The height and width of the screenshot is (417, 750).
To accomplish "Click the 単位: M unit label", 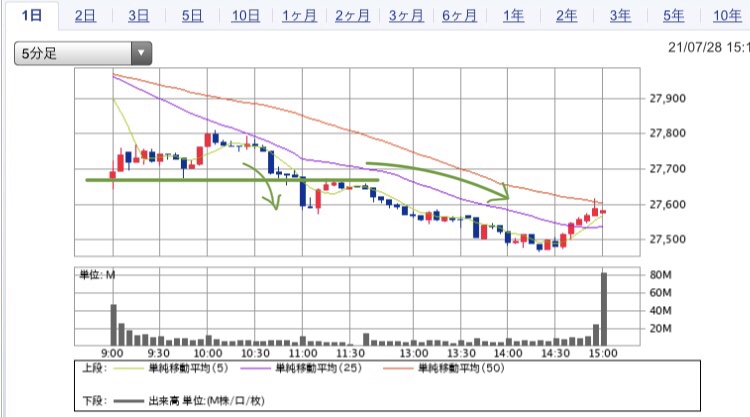I will pos(97,274).
